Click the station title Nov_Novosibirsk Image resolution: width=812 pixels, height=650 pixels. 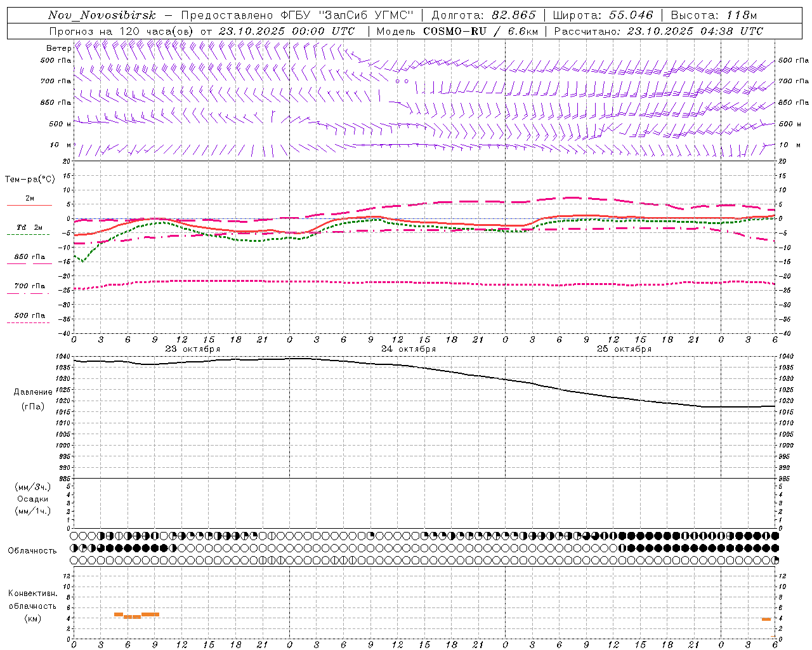[101, 15]
